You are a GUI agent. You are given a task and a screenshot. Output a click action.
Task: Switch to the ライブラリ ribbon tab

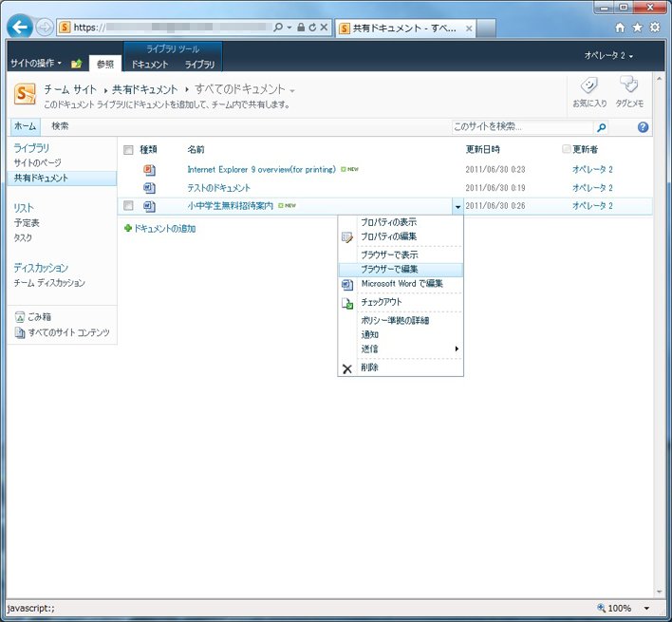[199, 65]
